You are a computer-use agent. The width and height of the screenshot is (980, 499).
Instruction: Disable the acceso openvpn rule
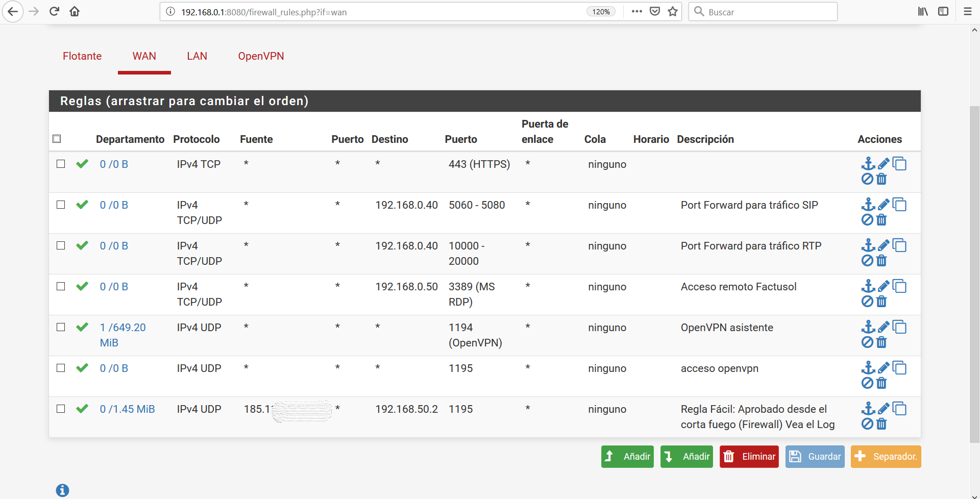(867, 383)
